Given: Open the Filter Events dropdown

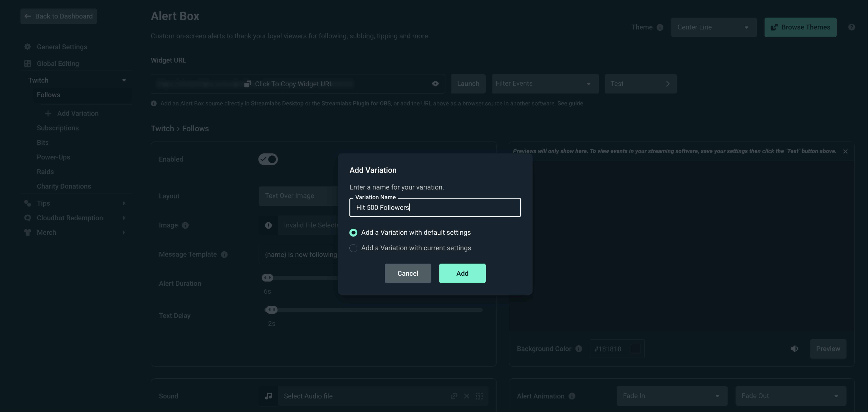Looking at the screenshot, I should click(x=545, y=84).
